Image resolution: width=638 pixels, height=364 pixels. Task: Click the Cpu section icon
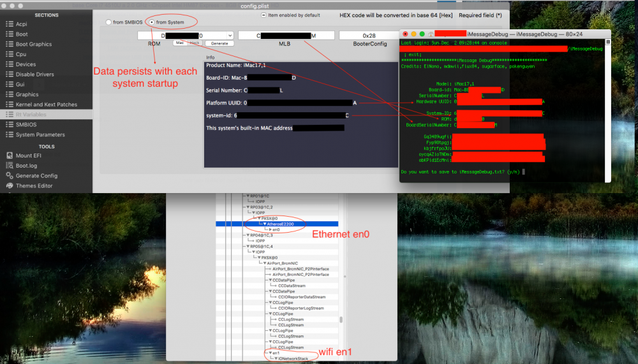coord(10,54)
